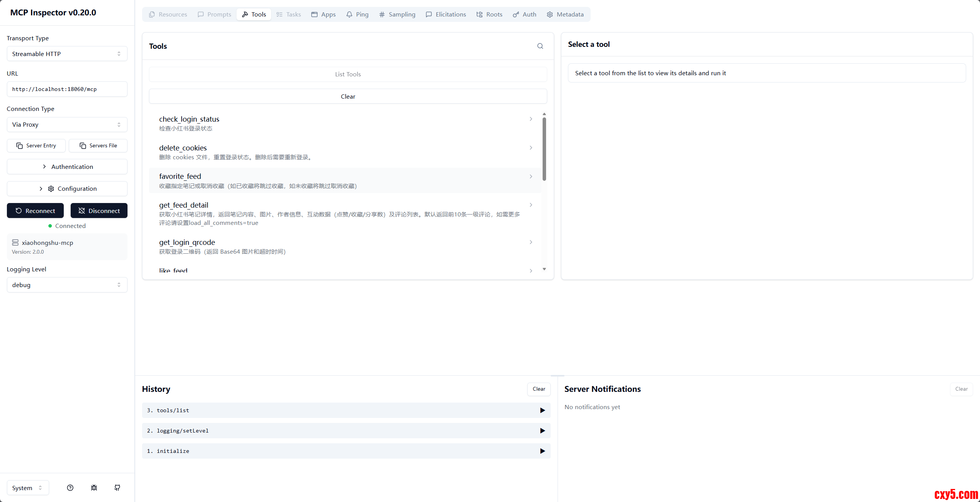
Task: Click the Servers File copy button
Action: (x=98, y=145)
